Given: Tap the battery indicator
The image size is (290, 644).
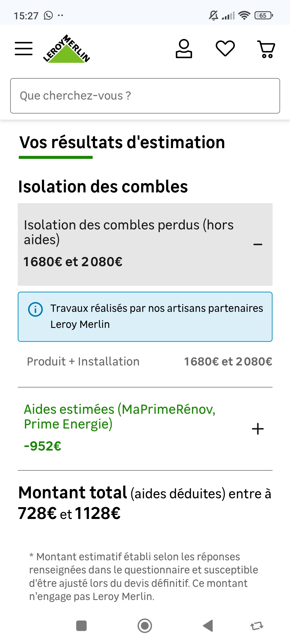Looking at the screenshot, I should pyautogui.click(x=264, y=16).
